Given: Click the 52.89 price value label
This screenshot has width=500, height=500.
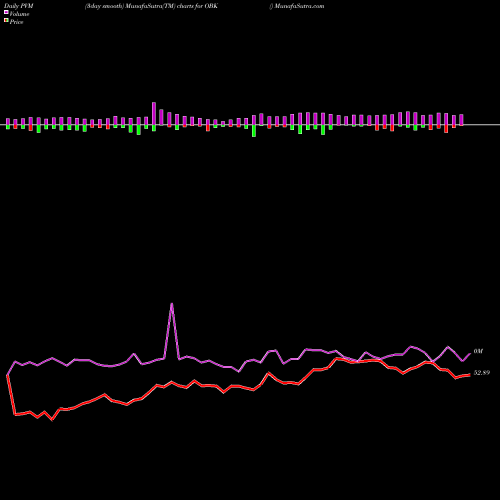Looking at the screenshot, I should pyautogui.click(x=482, y=373).
